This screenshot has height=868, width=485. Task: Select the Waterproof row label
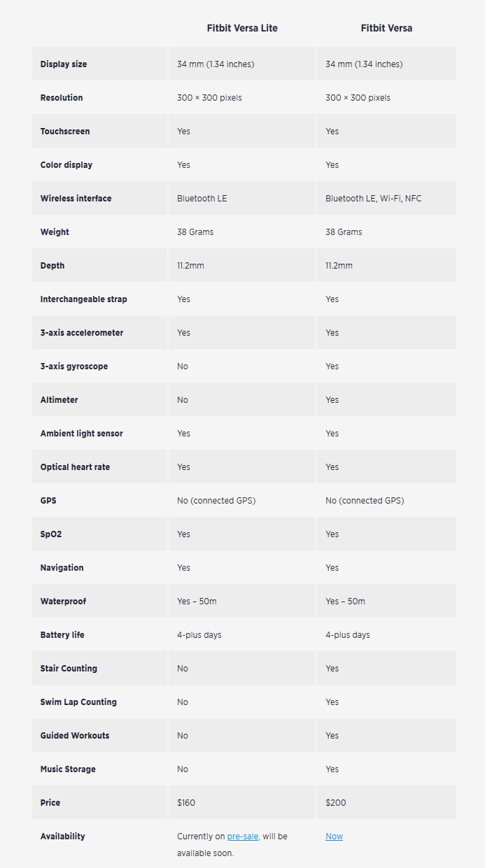[x=63, y=602]
